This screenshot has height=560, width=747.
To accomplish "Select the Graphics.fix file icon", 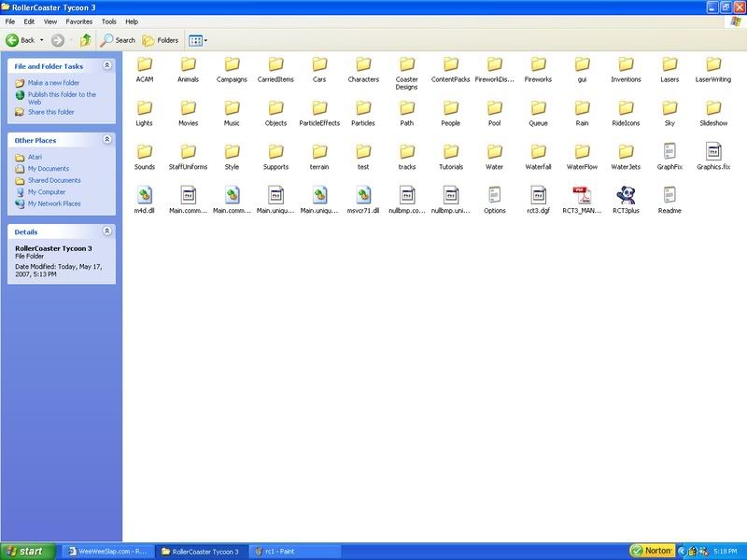I will (713, 151).
